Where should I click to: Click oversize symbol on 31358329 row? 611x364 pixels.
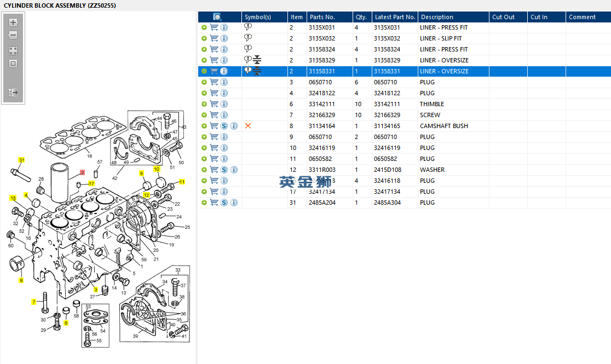[x=257, y=60]
